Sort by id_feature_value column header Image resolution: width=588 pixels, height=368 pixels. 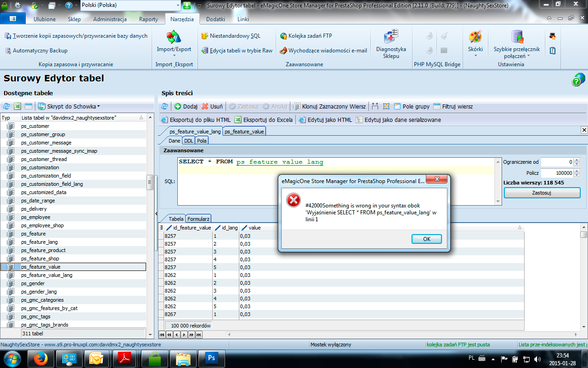pos(188,228)
